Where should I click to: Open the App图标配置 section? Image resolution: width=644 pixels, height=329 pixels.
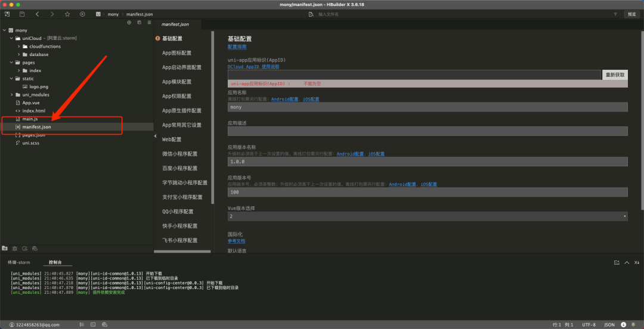click(x=177, y=53)
